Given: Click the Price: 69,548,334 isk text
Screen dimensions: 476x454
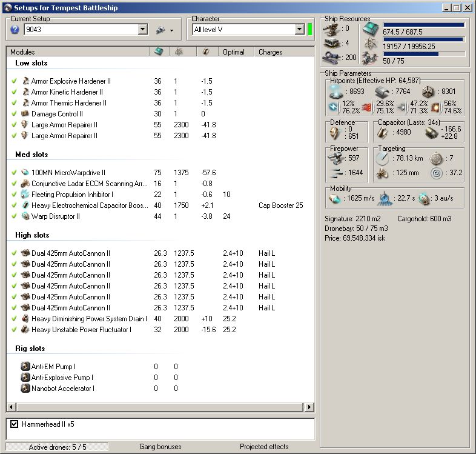Looking at the screenshot, I should pos(354,238).
